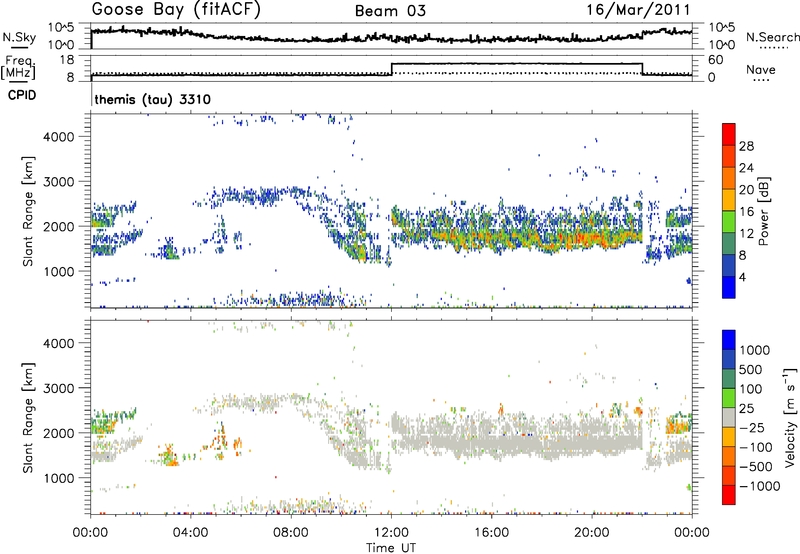Click the 'Time UT' axis title

tap(391, 548)
